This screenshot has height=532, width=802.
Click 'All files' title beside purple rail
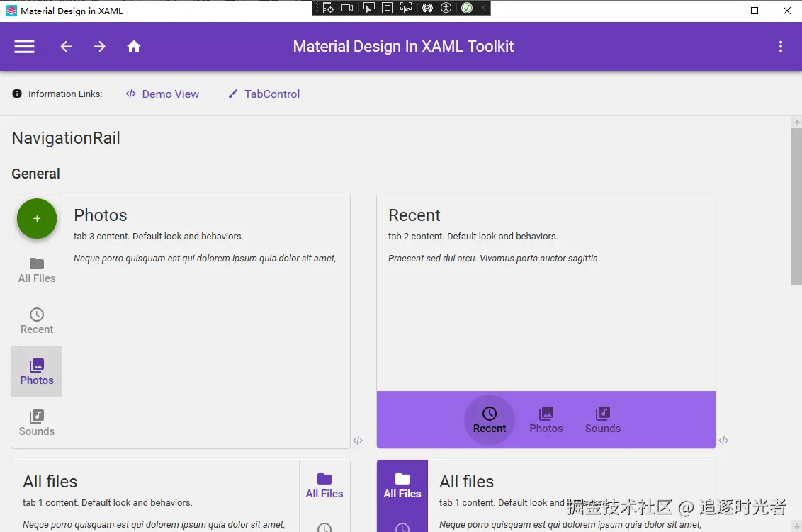(466, 482)
